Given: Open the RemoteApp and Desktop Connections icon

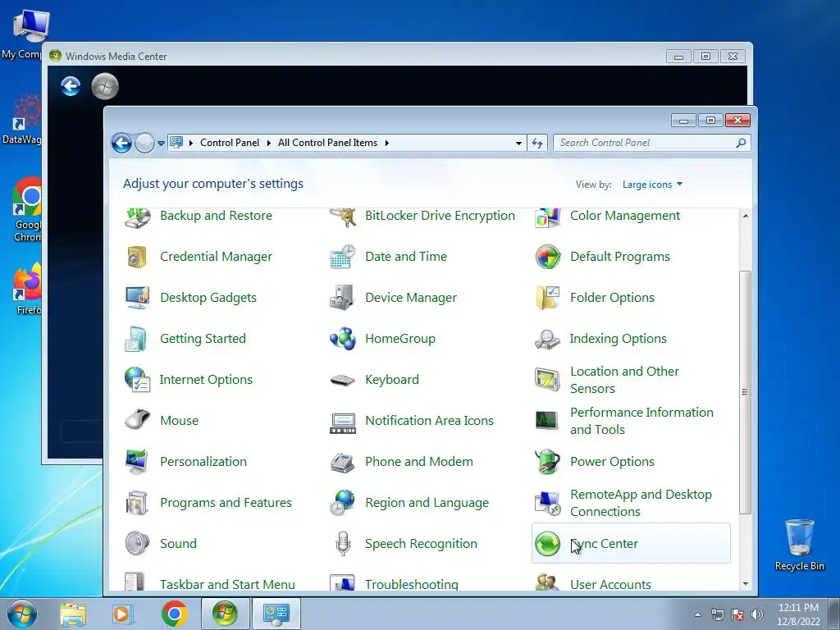Looking at the screenshot, I should [547, 503].
